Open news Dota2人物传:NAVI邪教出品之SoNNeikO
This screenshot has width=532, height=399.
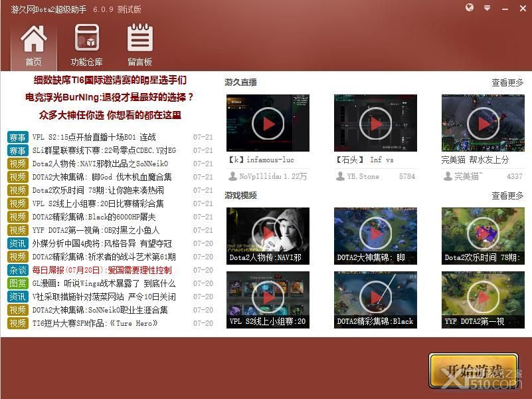pyautogui.click(x=100, y=164)
